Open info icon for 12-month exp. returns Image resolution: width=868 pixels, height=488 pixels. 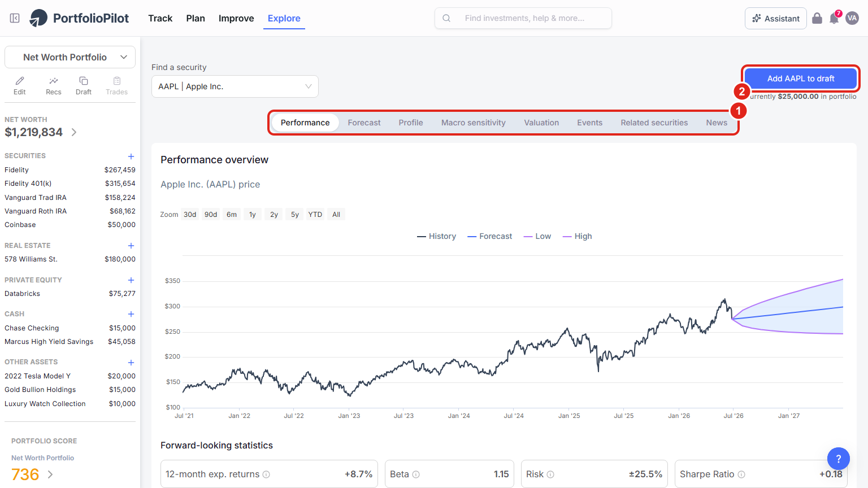pos(266,474)
